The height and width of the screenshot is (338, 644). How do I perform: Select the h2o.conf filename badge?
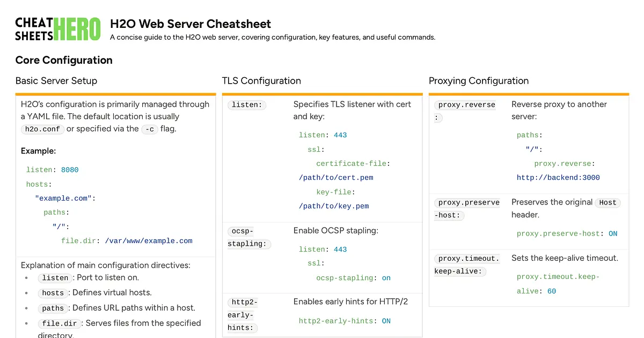(x=42, y=129)
